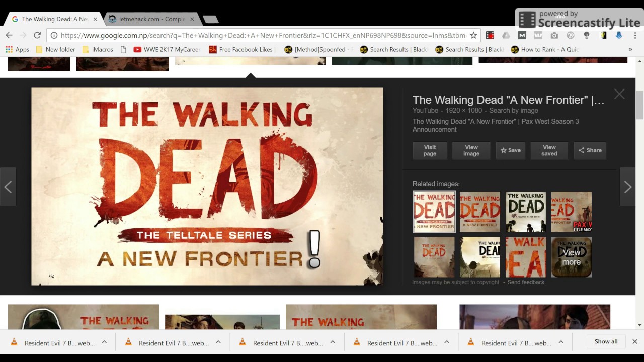Click the address bar URL

[263, 35]
